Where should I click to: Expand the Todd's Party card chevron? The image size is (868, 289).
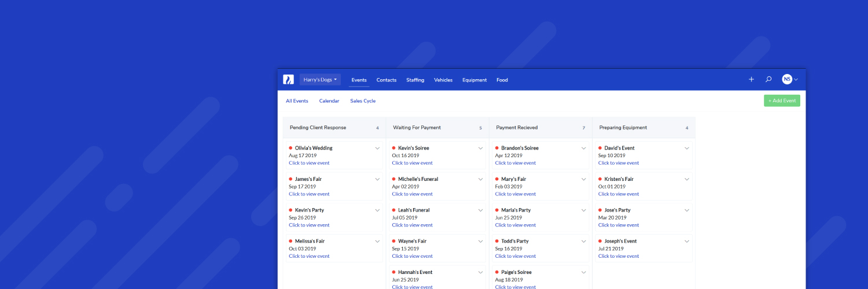click(584, 241)
